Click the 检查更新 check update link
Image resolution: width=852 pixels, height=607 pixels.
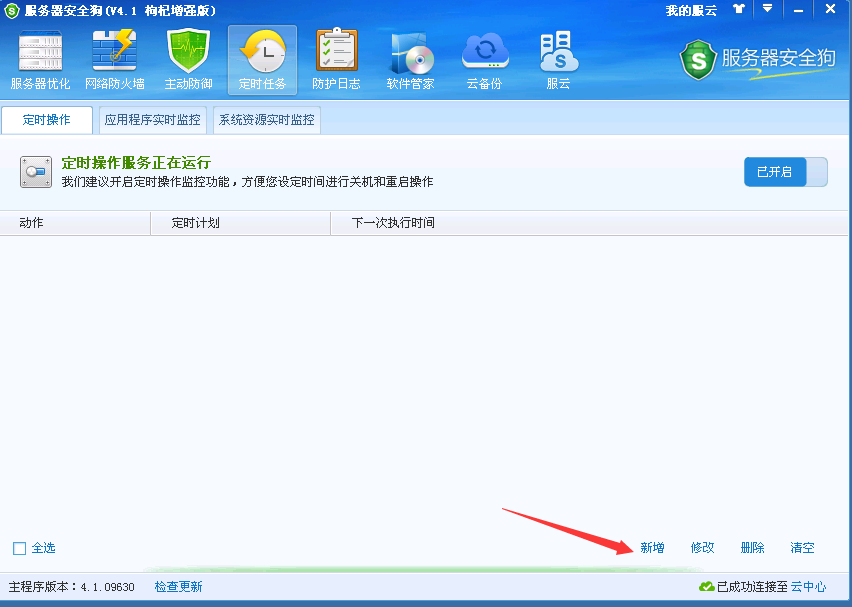pos(178,587)
